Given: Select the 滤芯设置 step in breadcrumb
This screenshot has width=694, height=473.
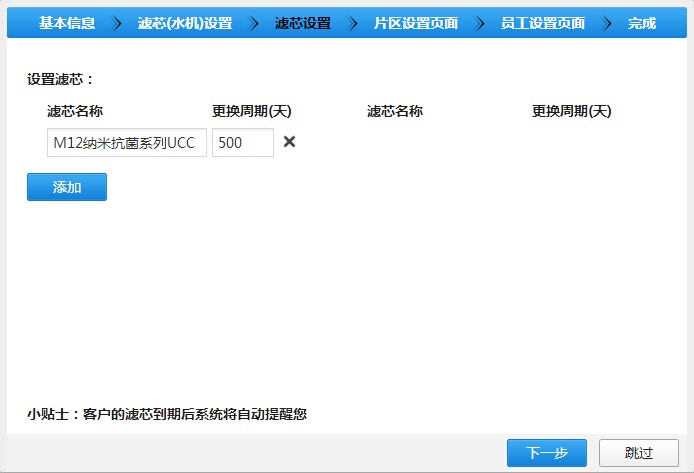Looking at the screenshot, I should click(302, 22).
